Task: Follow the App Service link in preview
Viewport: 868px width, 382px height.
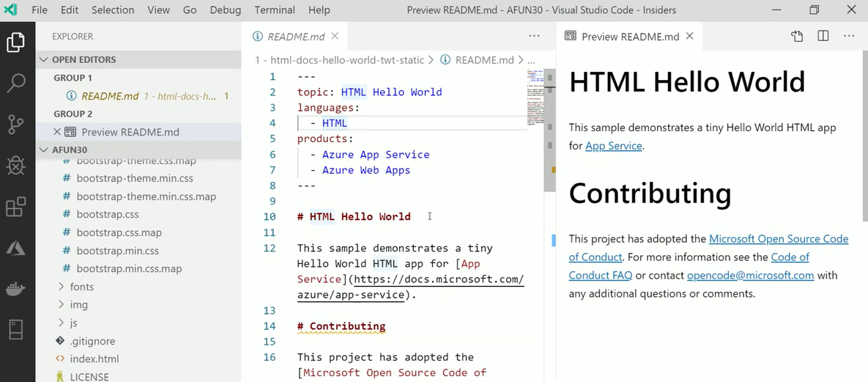Action: (613, 146)
